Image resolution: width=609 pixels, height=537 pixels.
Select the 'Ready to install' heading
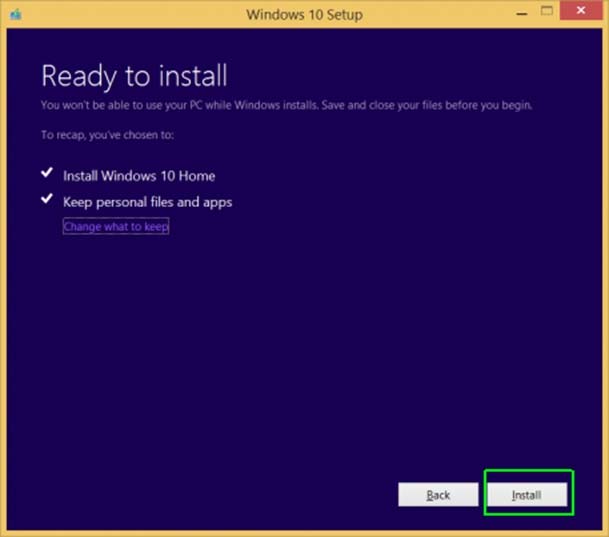pyautogui.click(x=134, y=76)
